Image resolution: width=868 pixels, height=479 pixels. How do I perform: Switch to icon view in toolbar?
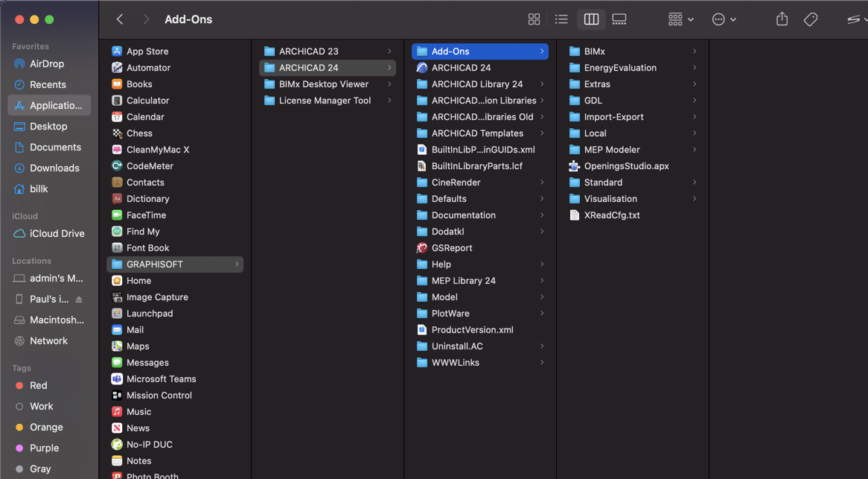(534, 19)
